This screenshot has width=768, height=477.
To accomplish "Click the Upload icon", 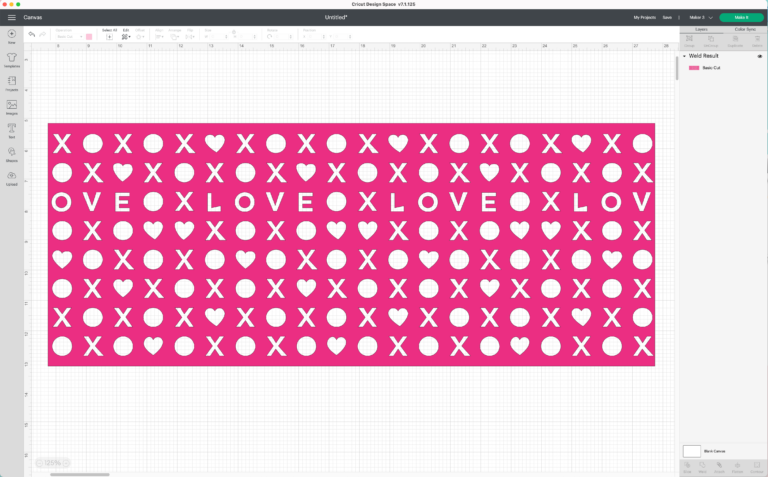I will [x=12, y=178].
